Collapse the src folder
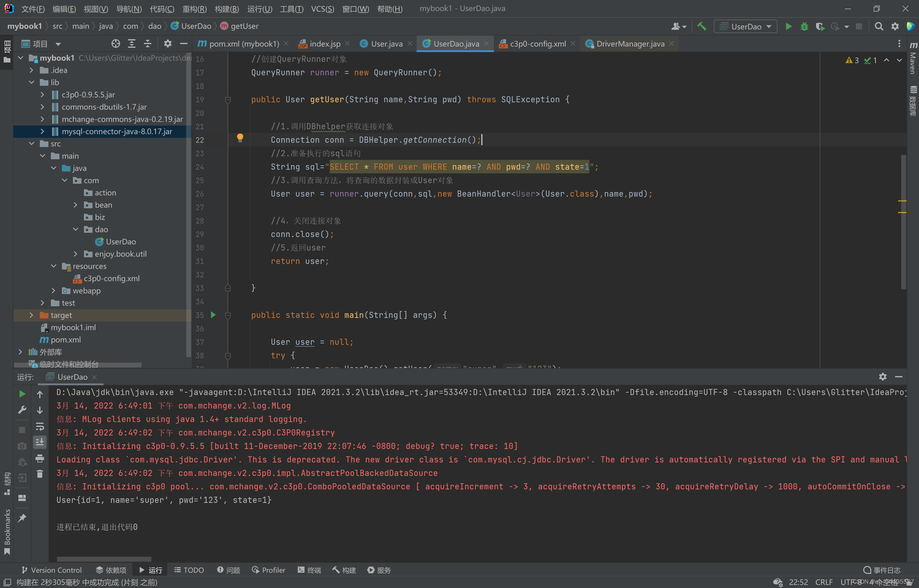This screenshot has height=588, width=919. pos(31,144)
